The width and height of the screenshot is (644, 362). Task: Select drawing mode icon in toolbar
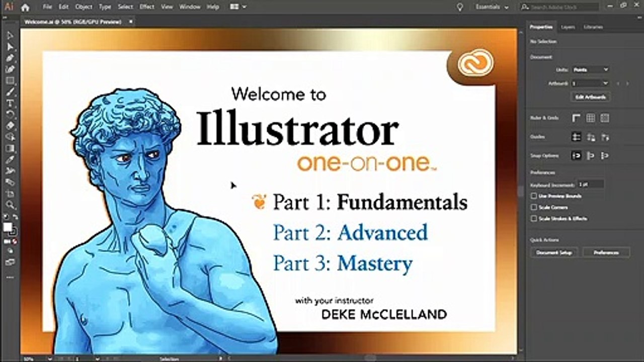click(x=10, y=251)
